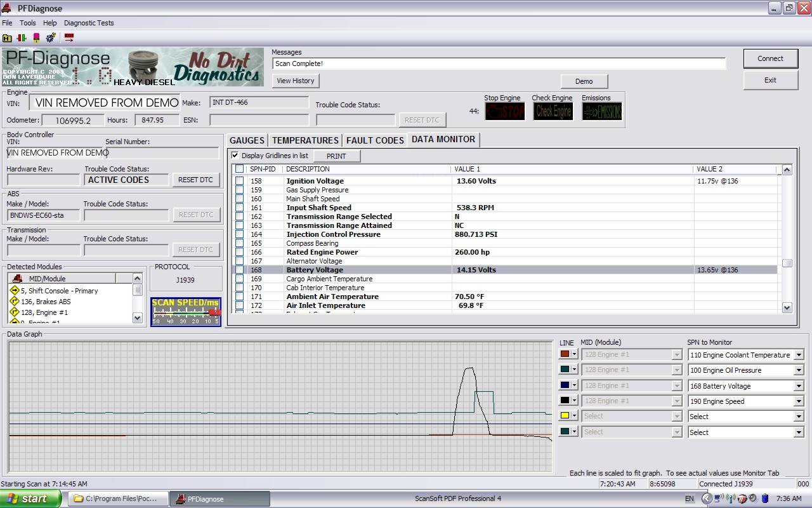Click the Demo button
The width and height of the screenshot is (812, 508).
(584, 81)
